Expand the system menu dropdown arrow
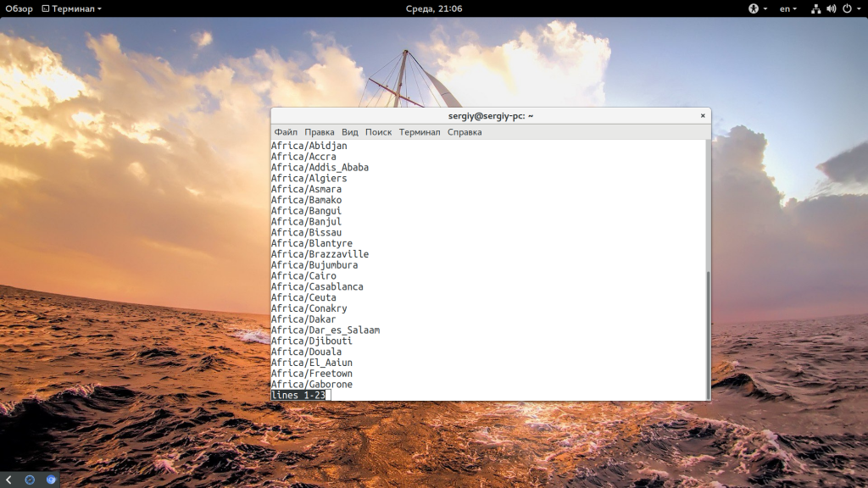This screenshot has height=488, width=868. [x=858, y=8]
